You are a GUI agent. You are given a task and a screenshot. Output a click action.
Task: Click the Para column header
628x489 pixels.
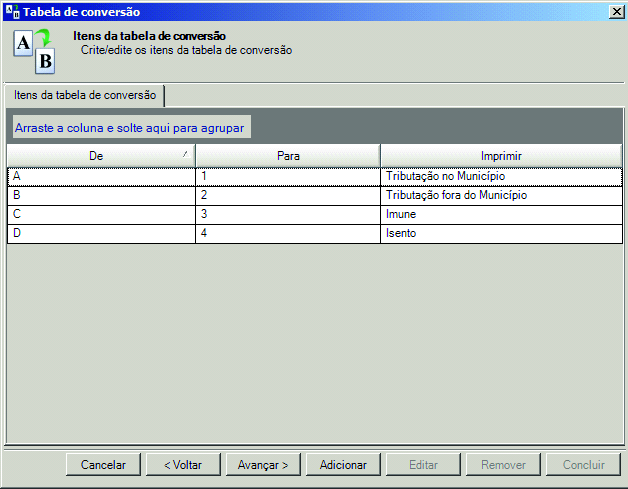(288, 156)
